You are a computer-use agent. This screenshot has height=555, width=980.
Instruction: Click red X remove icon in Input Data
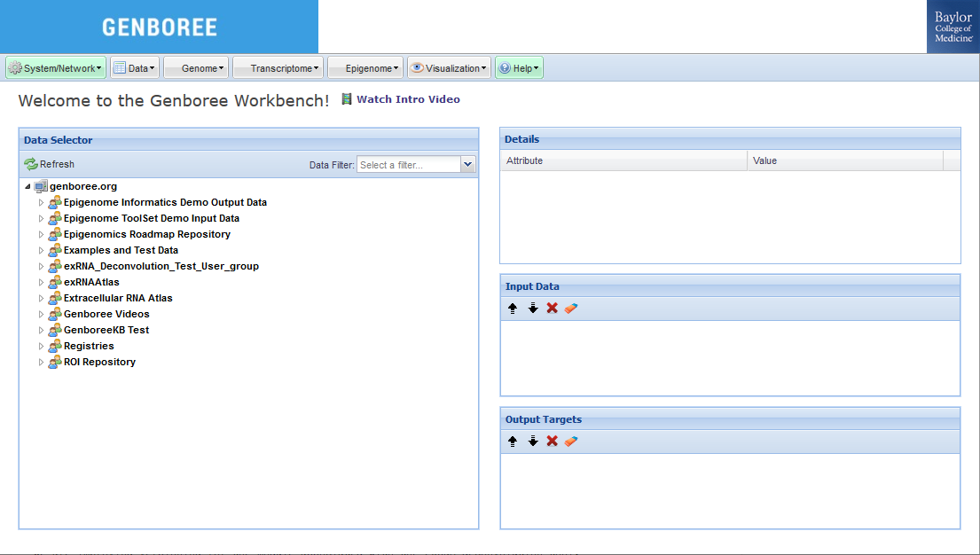[552, 309]
